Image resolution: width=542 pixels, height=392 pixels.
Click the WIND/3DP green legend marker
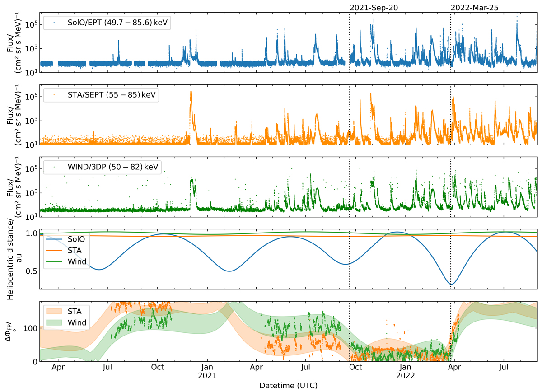[54, 167]
